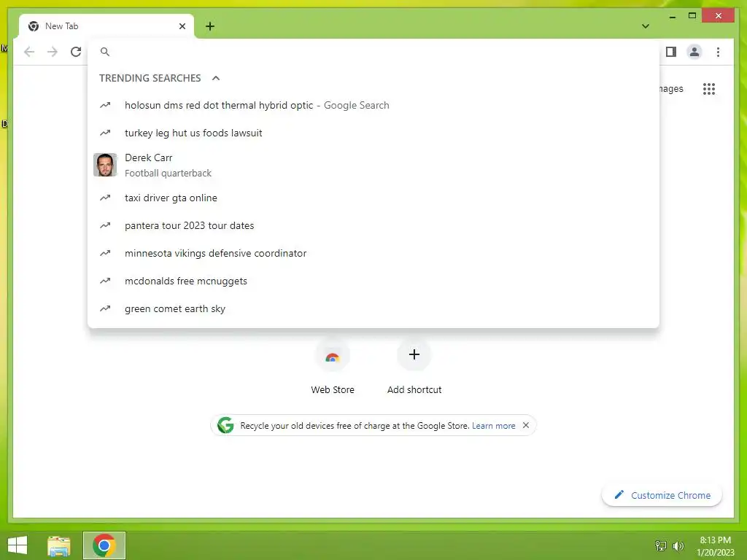The image size is (747, 560).
Task: Reload the page with the refresh icon
Action: click(x=76, y=52)
